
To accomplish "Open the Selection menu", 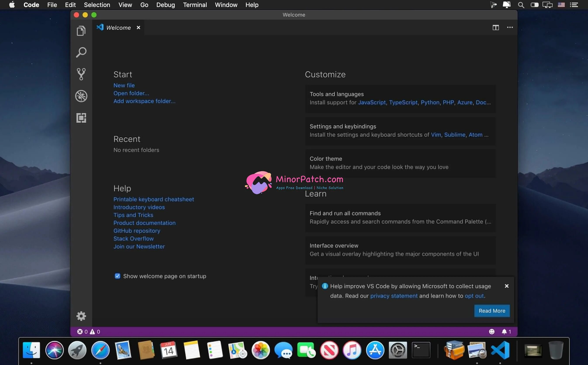I will point(97,5).
